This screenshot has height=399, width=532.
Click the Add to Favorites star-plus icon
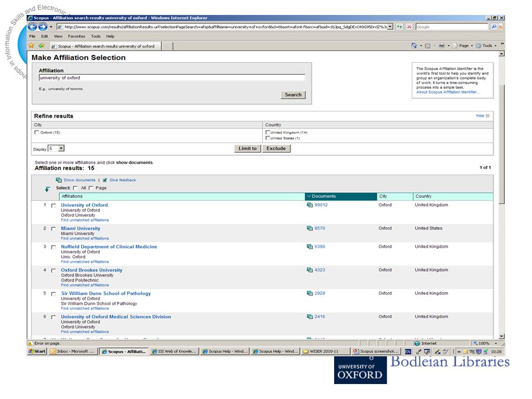click(x=42, y=45)
